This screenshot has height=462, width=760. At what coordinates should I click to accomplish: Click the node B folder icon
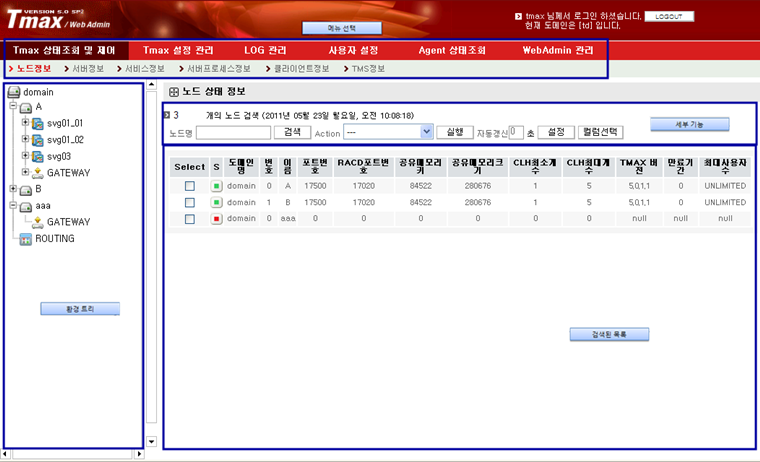pos(26,190)
